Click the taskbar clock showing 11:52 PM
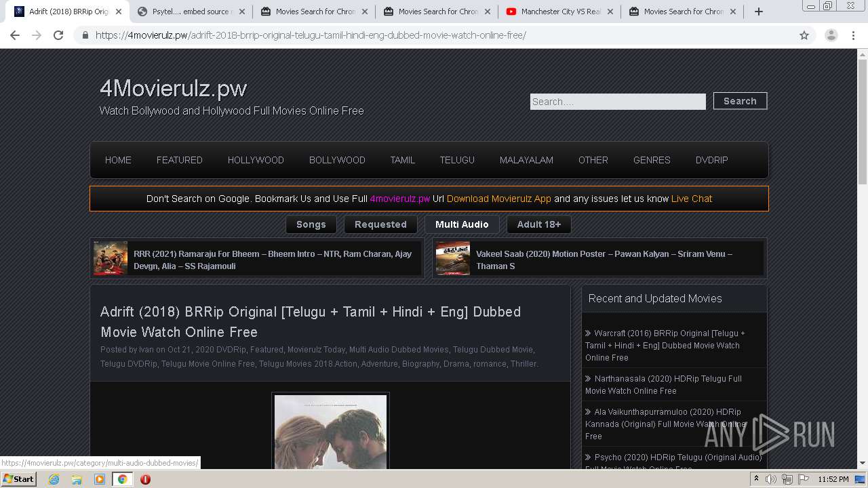 (x=833, y=479)
